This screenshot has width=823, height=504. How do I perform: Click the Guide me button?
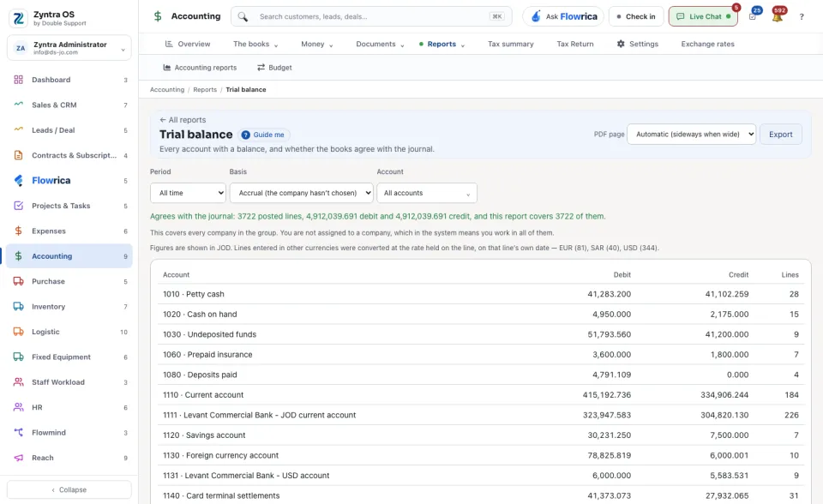(264, 135)
